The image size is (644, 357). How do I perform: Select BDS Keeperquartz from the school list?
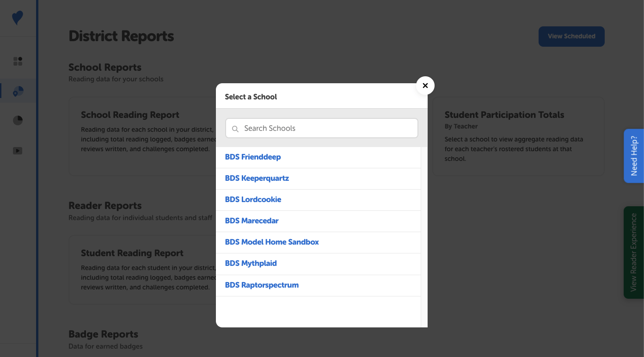pos(257,178)
